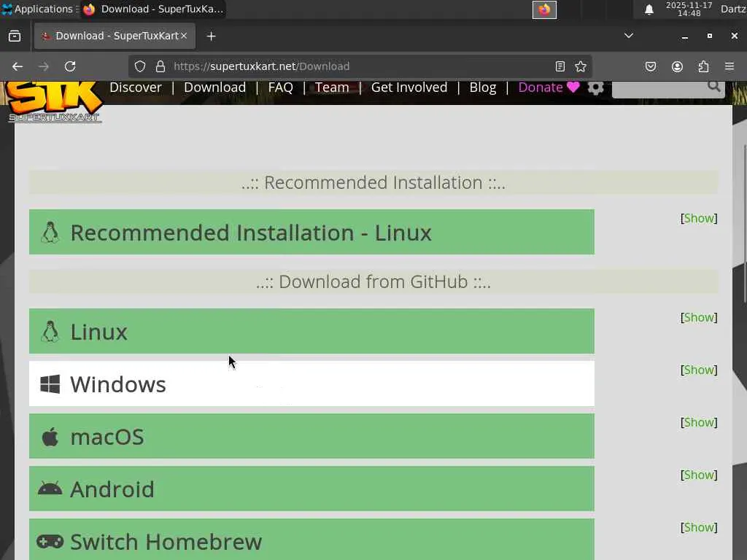The image size is (747, 560).
Task: Click the penguin icon in Recommended Installation
Action: [50, 233]
